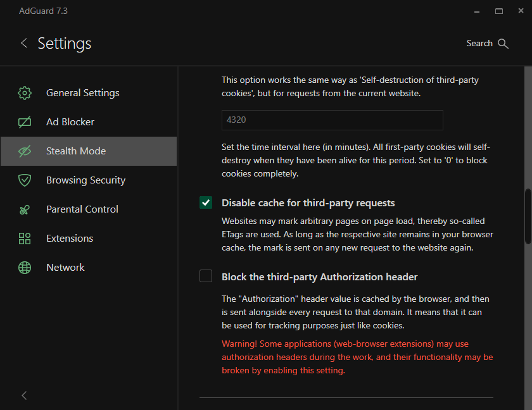Click the Stealth Mode eye icon
Image resolution: width=532 pixels, height=410 pixels.
point(25,151)
